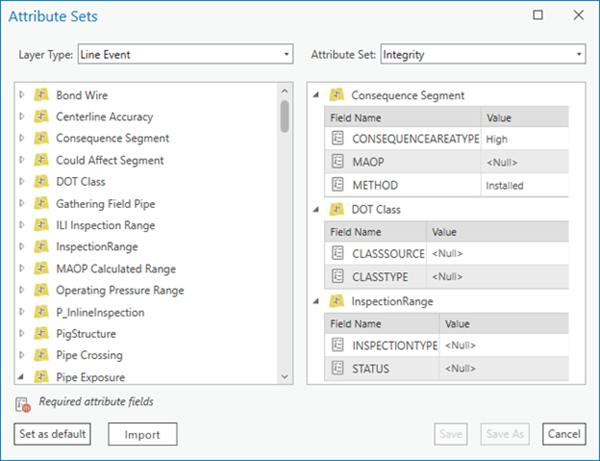The height and width of the screenshot is (461, 600).
Task: Collapse the Pipe Exposure tree node
Action: pos(22,377)
